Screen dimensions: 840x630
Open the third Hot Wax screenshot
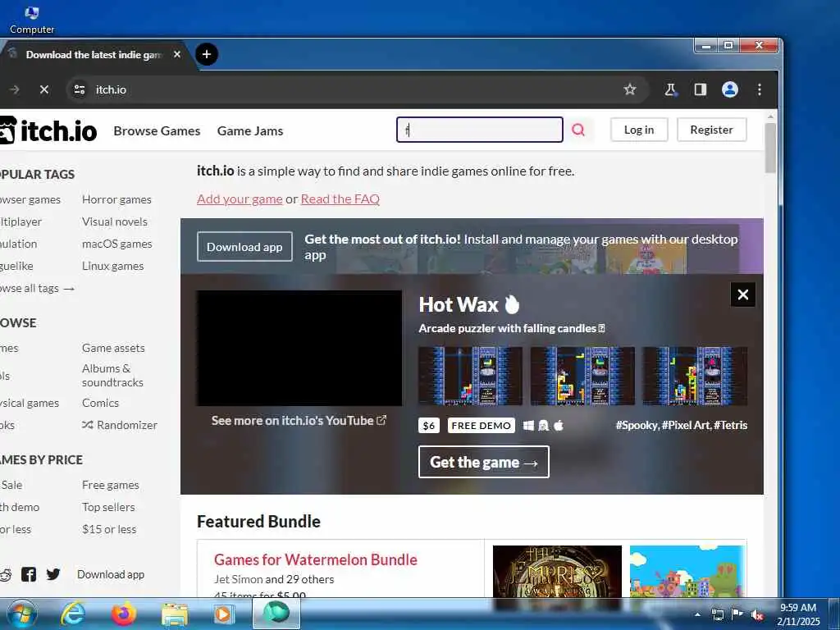695,376
